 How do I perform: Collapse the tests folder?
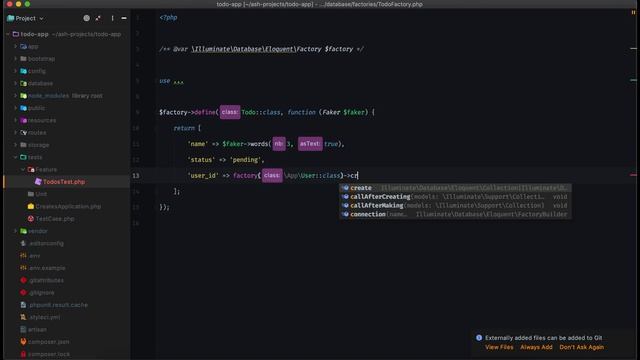coord(16,157)
